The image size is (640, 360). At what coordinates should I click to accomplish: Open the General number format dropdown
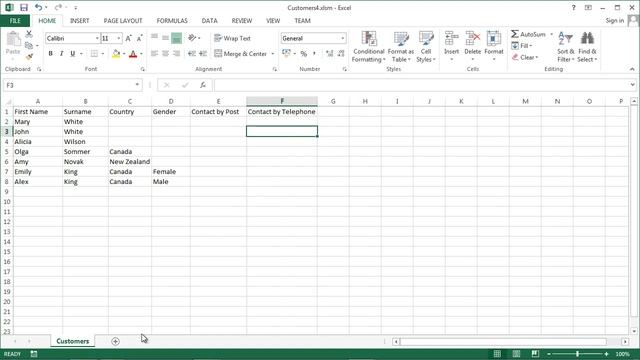342,38
